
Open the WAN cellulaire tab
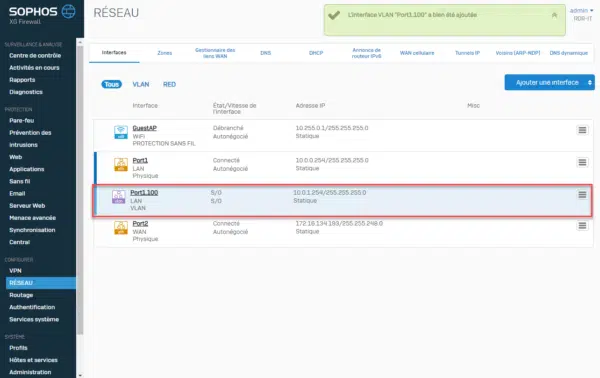coord(417,53)
